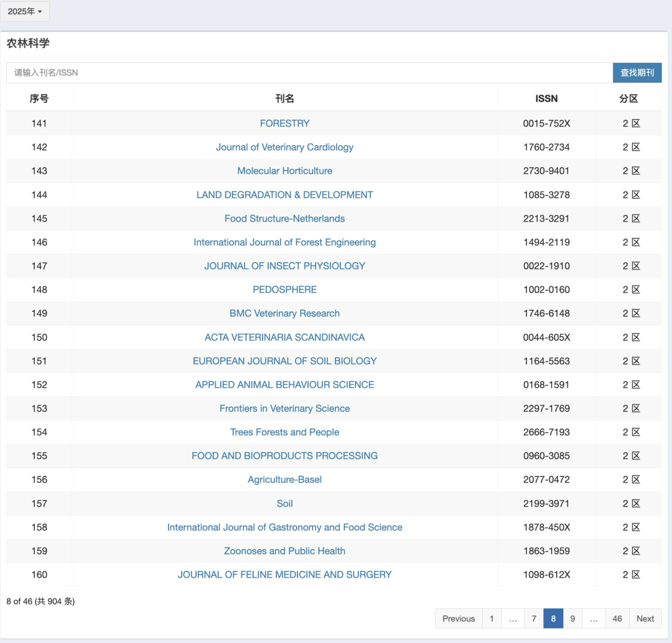Open the Molecular Horticulture link

click(x=284, y=171)
